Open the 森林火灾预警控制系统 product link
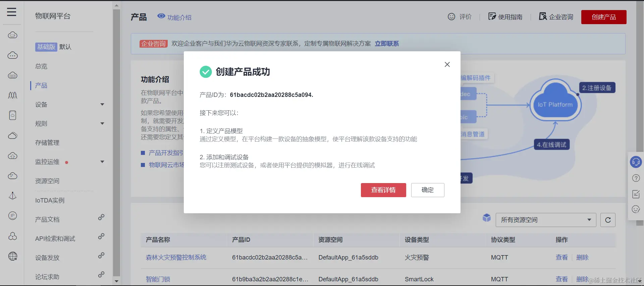 pos(176,258)
